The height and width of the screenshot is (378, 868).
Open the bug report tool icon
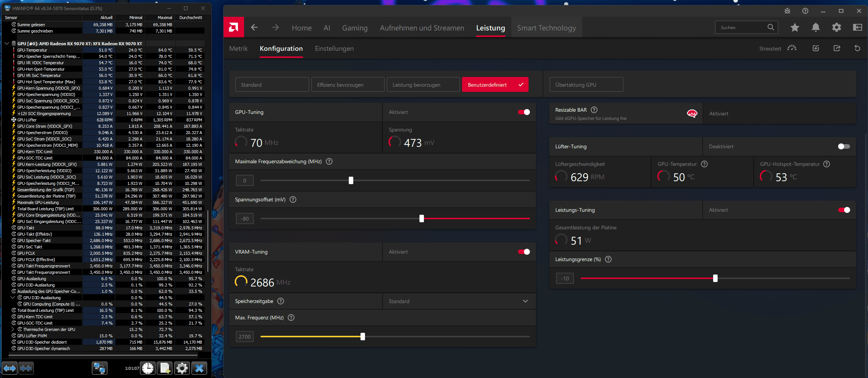click(787, 11)
